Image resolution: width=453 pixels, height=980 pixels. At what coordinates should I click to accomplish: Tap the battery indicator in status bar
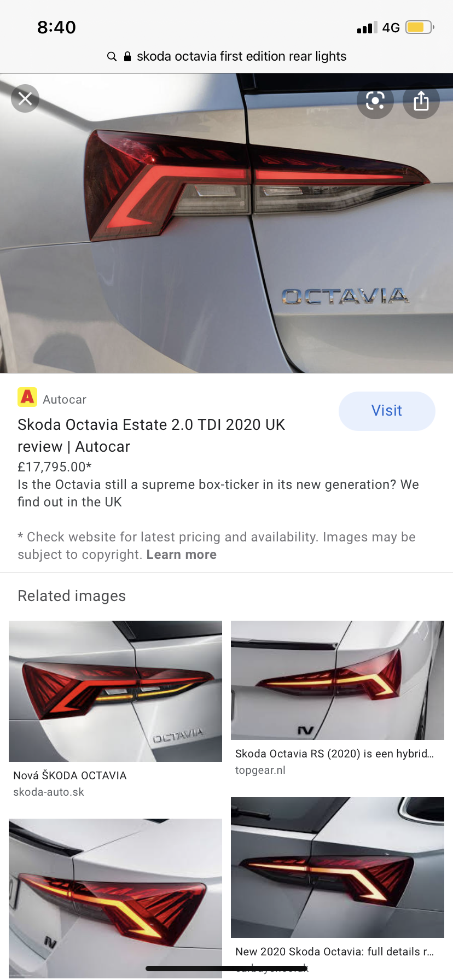420,27
